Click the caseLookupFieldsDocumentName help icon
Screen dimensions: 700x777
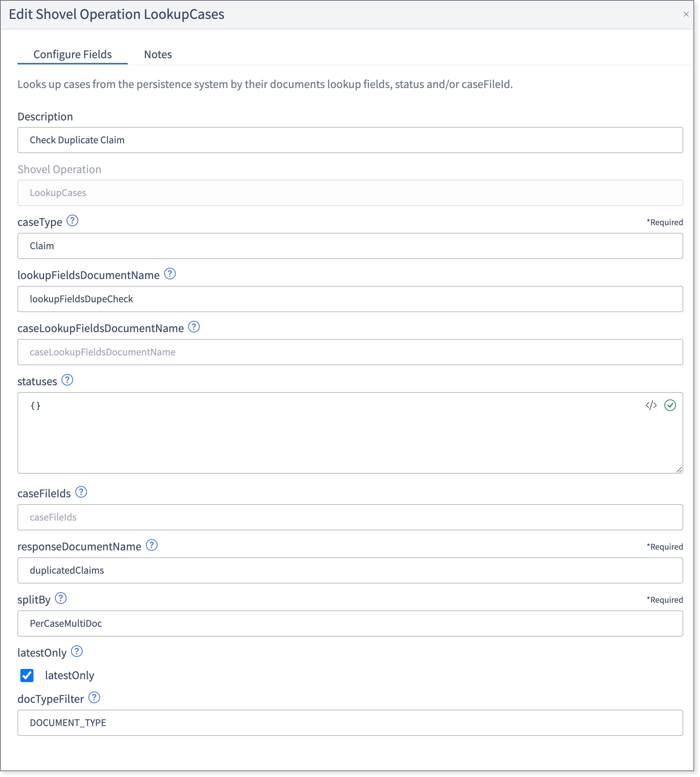coord(194,327)
